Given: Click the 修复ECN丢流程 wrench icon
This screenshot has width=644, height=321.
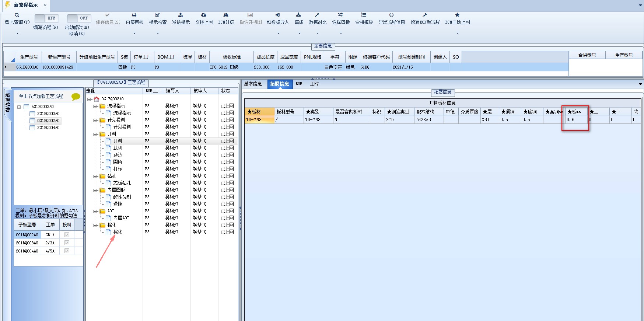Looking at the screenshot, I should point(425,15).
